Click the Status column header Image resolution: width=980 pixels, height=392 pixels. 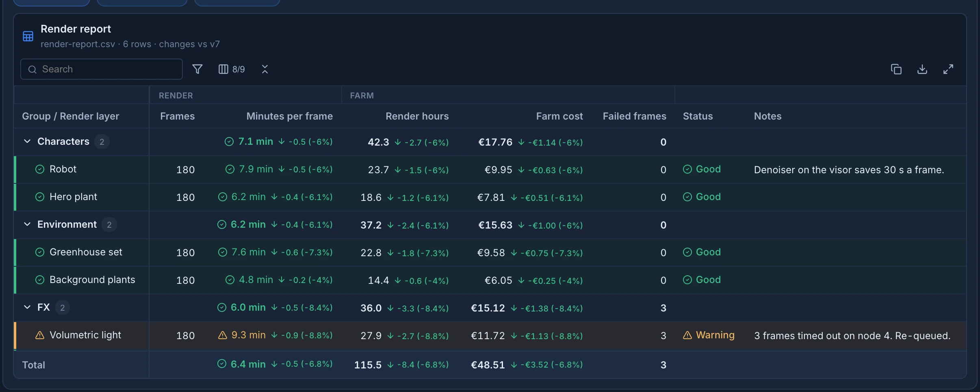point(698,116)
